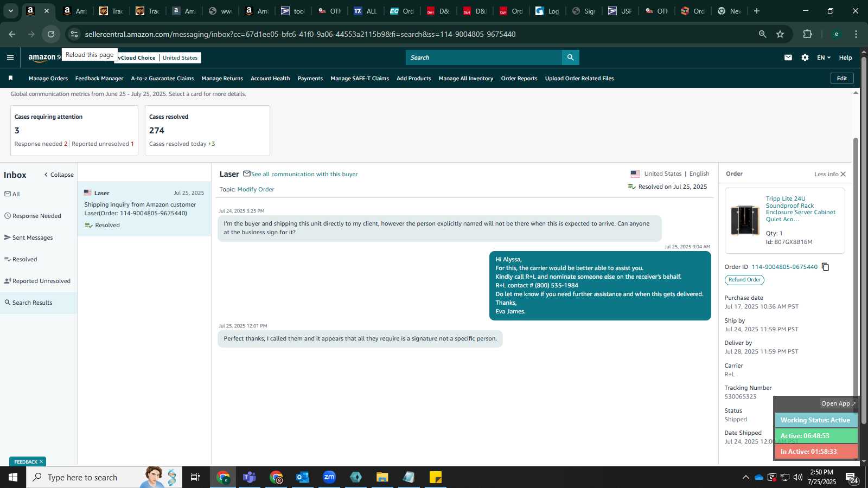Open Manage SAFE-T Claims
The image size is (868, 488).
360,79
